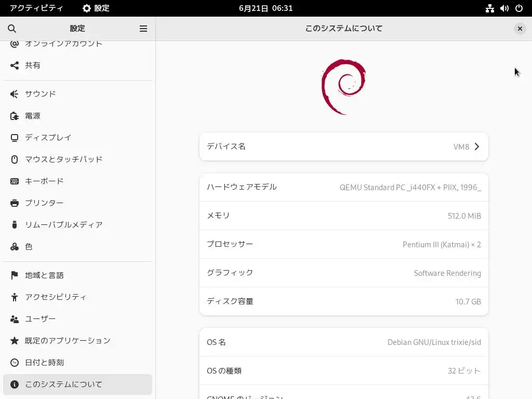Open the 色 settings panel
Viewport: 532px width, 399px height.
(77, 247)
